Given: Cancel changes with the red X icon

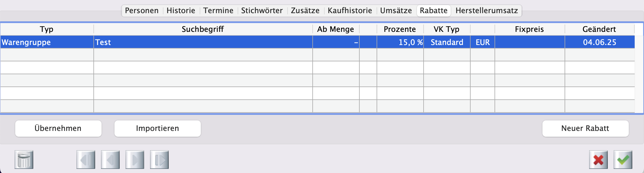Looking at the screenshot, I should tap(598, 160).
